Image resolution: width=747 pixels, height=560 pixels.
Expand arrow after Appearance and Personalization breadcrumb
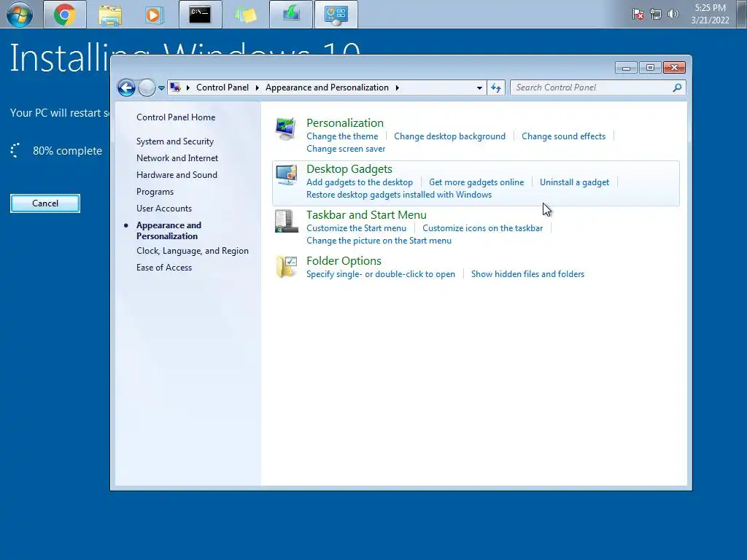pyautogui.click(x=398, y=87)
